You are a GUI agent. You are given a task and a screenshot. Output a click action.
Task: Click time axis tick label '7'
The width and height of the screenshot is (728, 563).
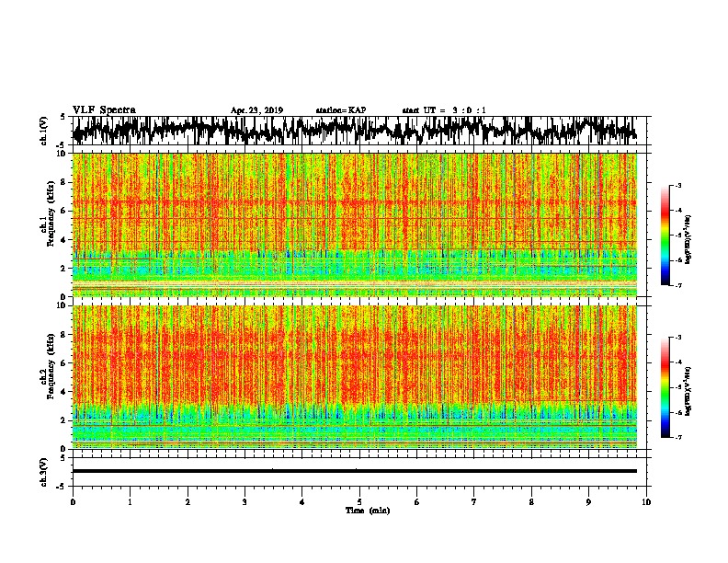[474, 502]
